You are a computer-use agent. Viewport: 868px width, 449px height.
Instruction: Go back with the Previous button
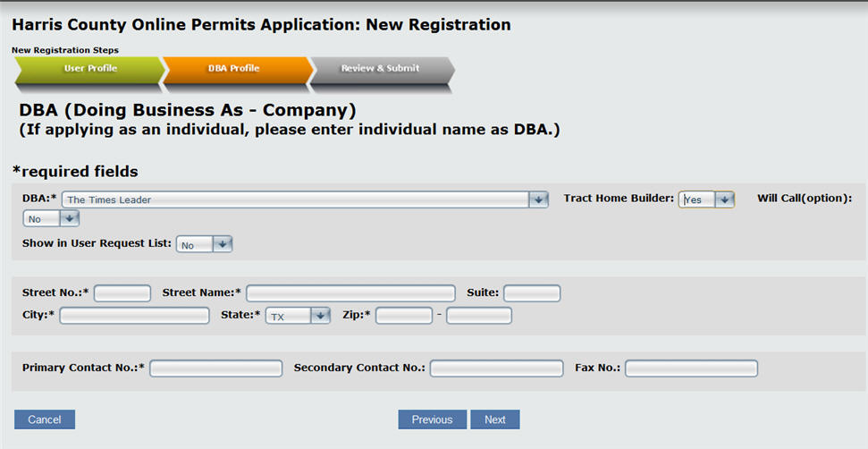pyautogui.click(x=433, y=419)
